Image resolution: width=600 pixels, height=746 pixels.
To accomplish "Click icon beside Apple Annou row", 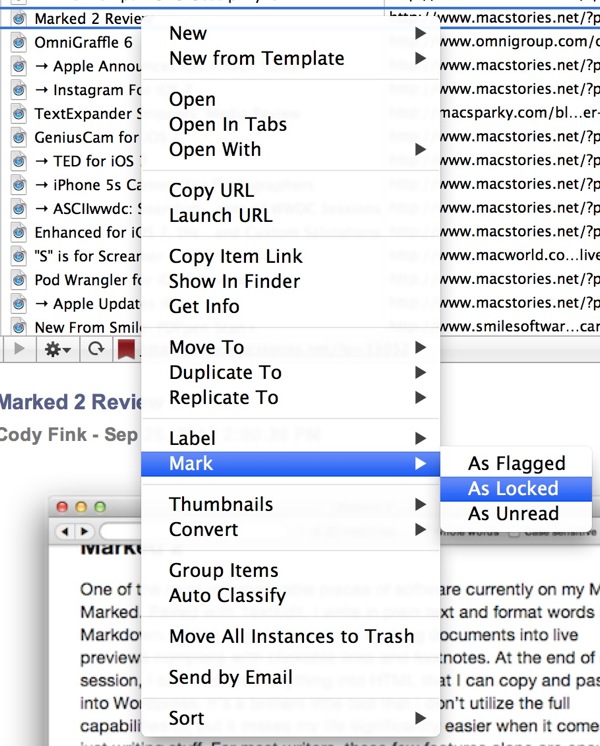I will (19, 67).
